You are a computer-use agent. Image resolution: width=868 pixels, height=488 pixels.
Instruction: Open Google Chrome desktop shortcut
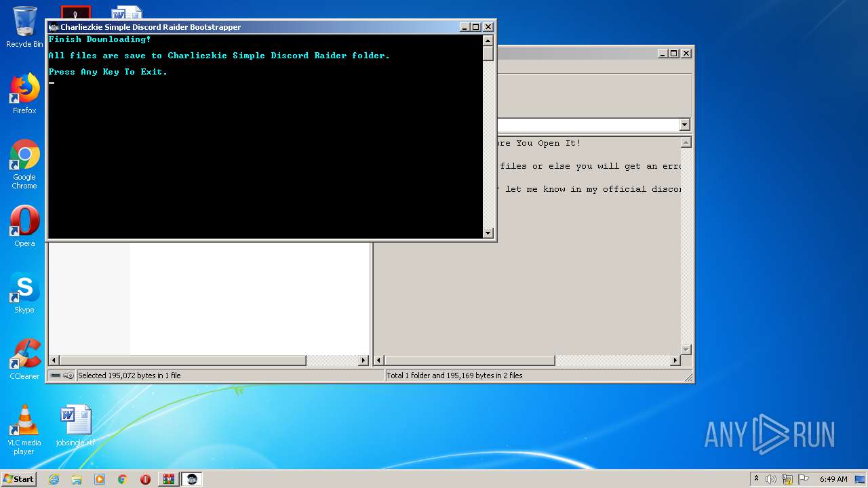coord(24,165)
